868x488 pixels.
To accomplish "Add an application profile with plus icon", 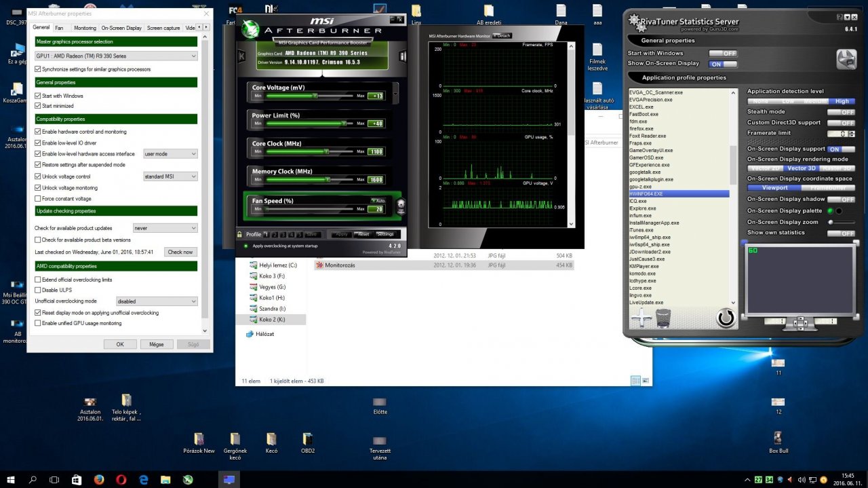I will pyautogui.click(x=641, y=318).
